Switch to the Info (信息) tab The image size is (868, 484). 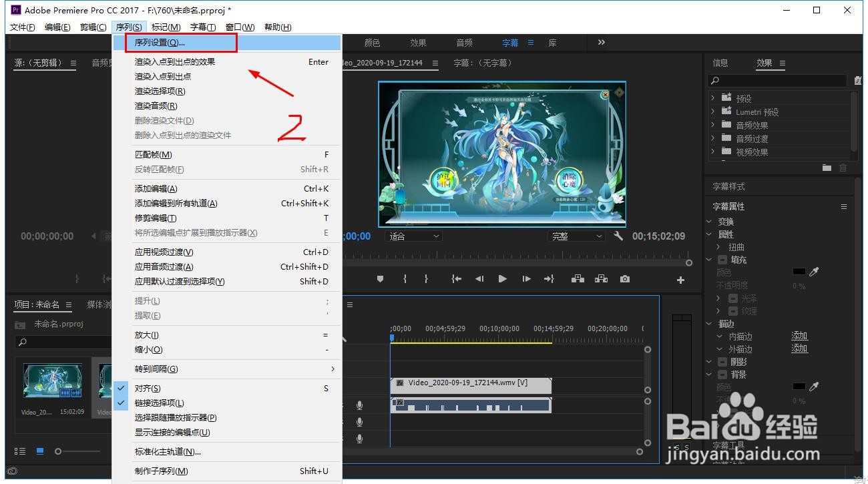point(720,63)
